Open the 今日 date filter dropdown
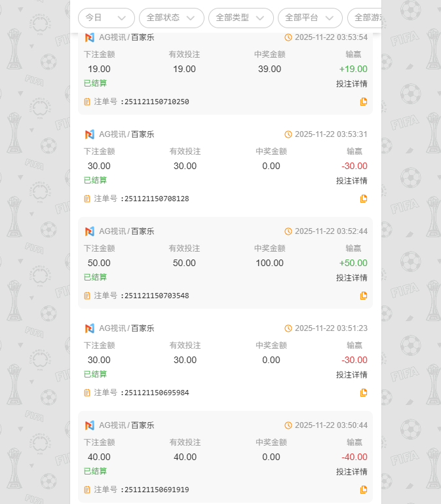 pyautogui.click(x=106, y=18)
